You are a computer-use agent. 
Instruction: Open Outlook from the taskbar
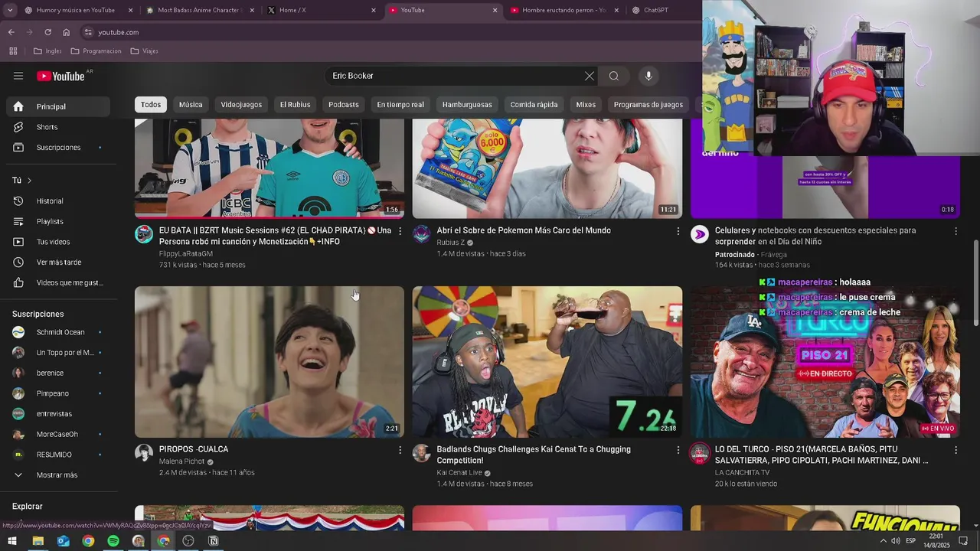tap(63, 541)
